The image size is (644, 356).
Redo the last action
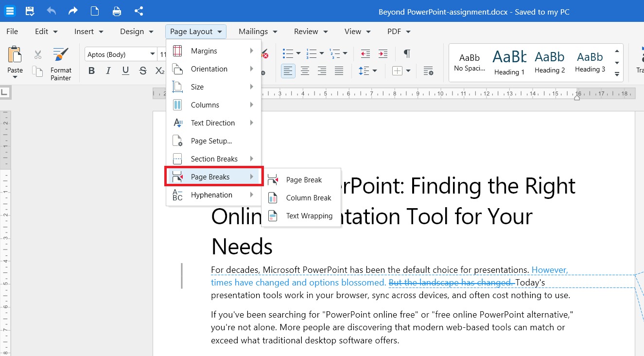(73, 11)
